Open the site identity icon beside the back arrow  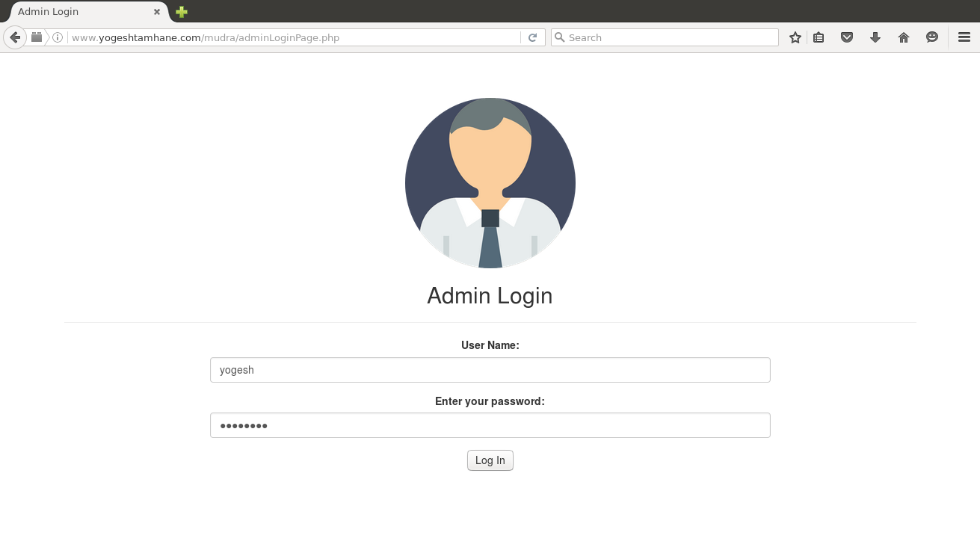(37, 37)
